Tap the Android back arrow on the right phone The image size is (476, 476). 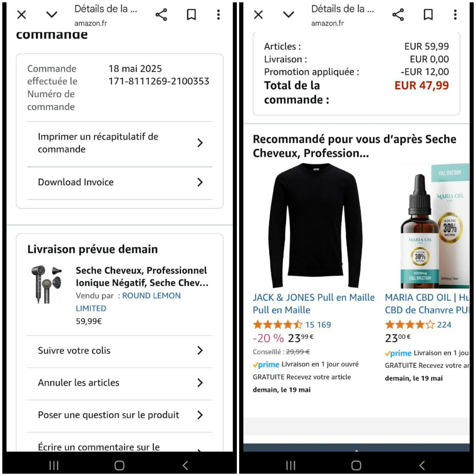422,465
